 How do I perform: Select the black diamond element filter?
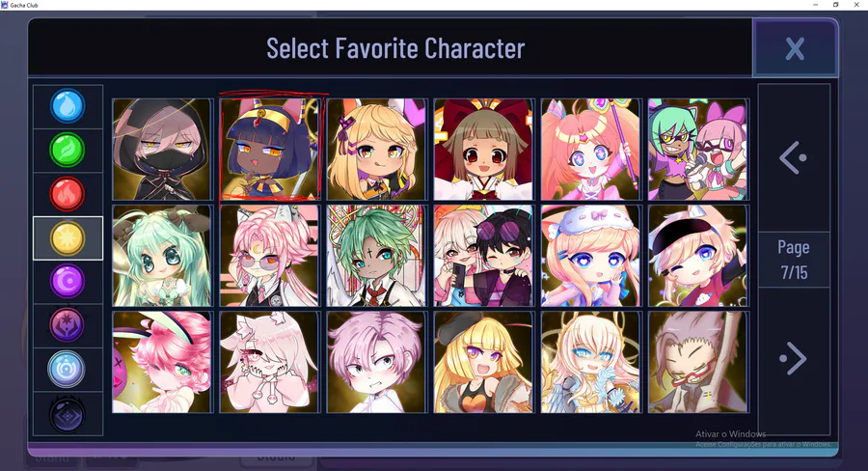(68, 414)
